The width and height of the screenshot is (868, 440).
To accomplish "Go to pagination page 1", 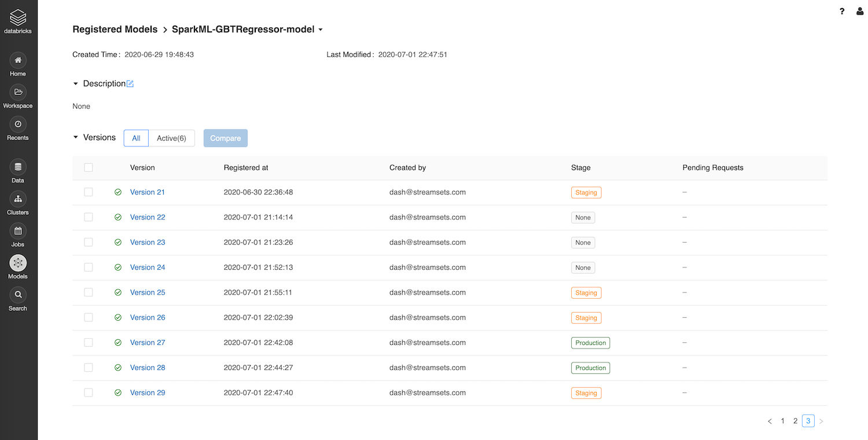I will (783, 421).
